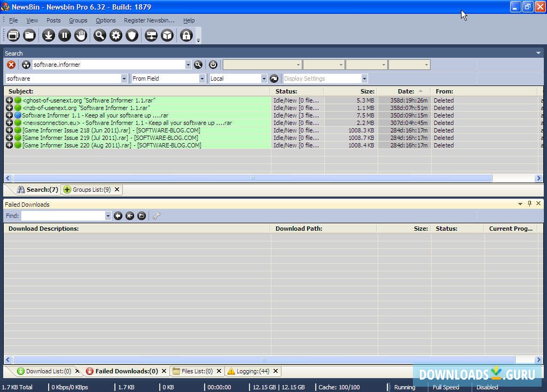Click the wrench icon in Failed Downloads panel

coord(157,216)
